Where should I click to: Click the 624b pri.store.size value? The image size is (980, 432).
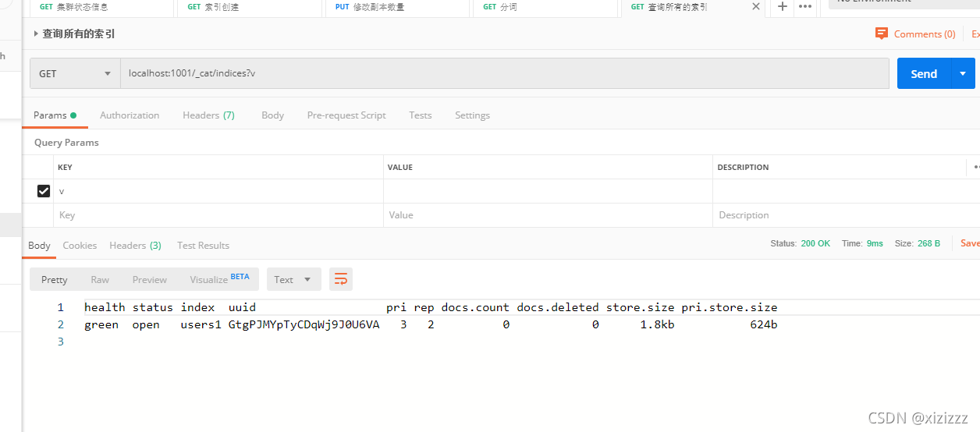click(x=764, y=324)
